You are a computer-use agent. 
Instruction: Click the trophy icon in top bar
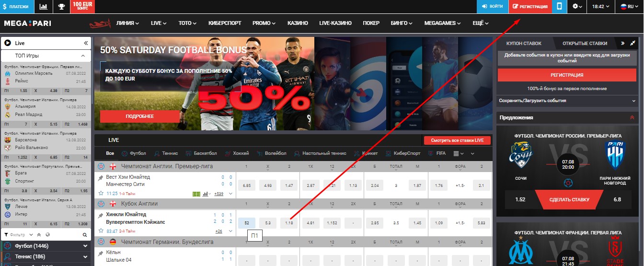pyautogui.click(x=61, y=7)
